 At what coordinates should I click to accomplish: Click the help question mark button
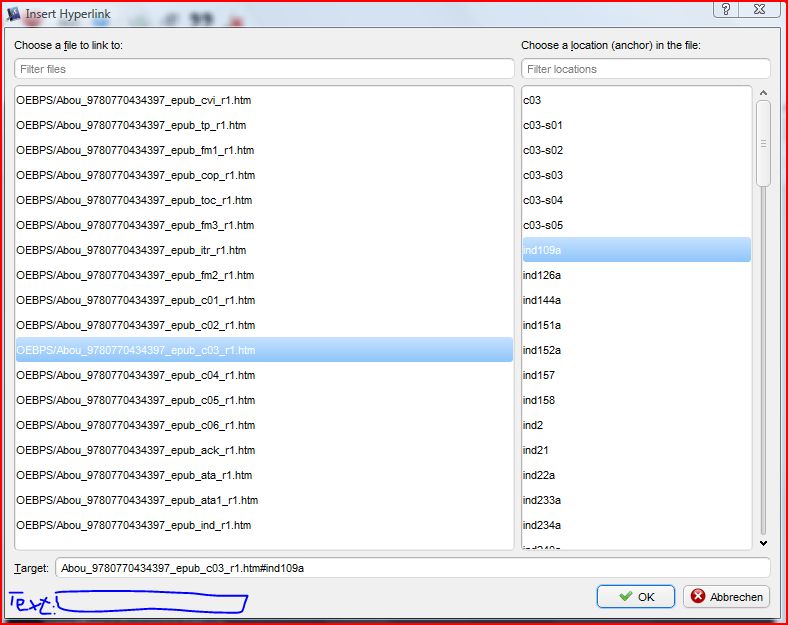coord(726,9)
